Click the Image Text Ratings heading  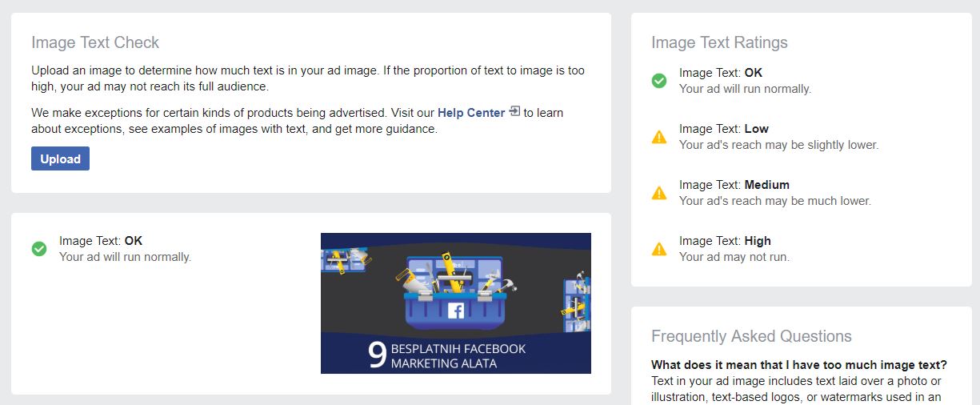click(x=719, y=42)
